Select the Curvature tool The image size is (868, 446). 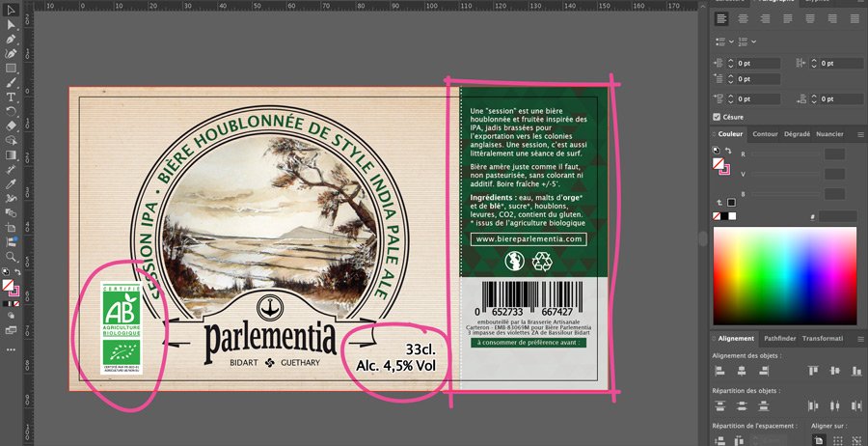point(11,54)
